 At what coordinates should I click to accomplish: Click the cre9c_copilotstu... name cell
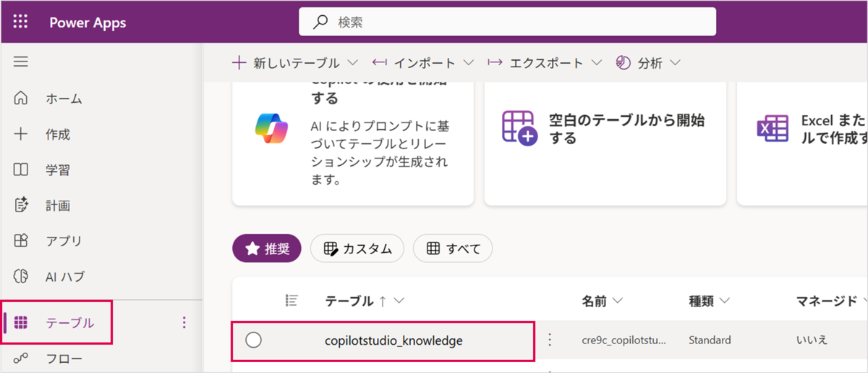pyautogui.click(x=624, y=340)
